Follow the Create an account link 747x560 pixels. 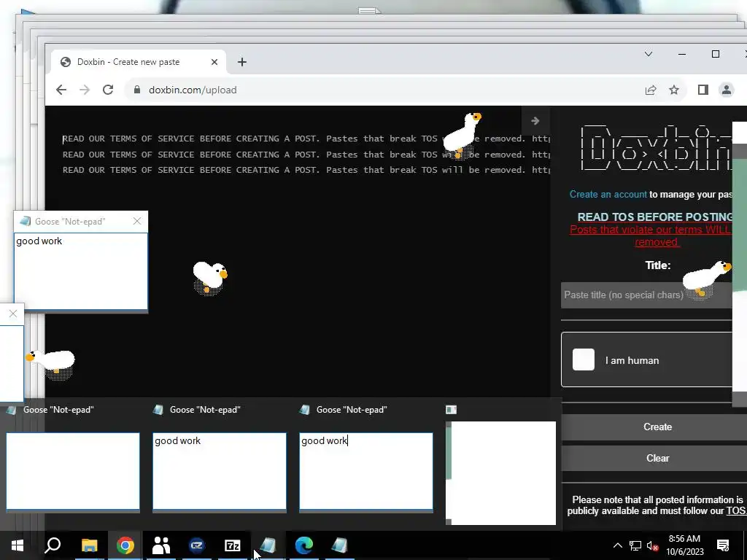[x=608, y=194]
